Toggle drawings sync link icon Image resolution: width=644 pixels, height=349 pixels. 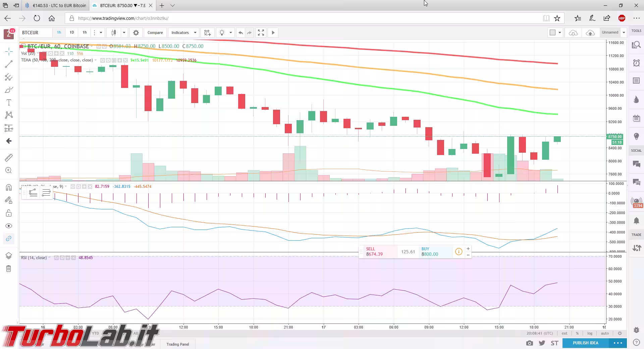9,239
